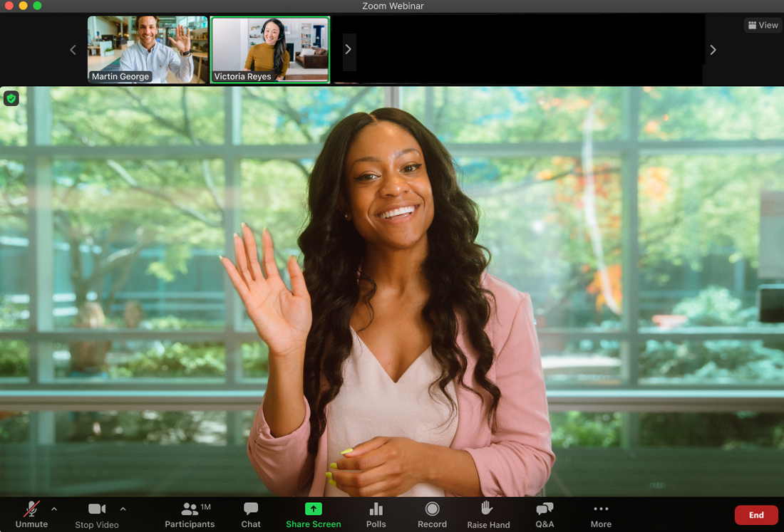Expand video options chevron next to Stop Video
The width and height of the screenshot is (784, 532).
click(x=123, y=509)
